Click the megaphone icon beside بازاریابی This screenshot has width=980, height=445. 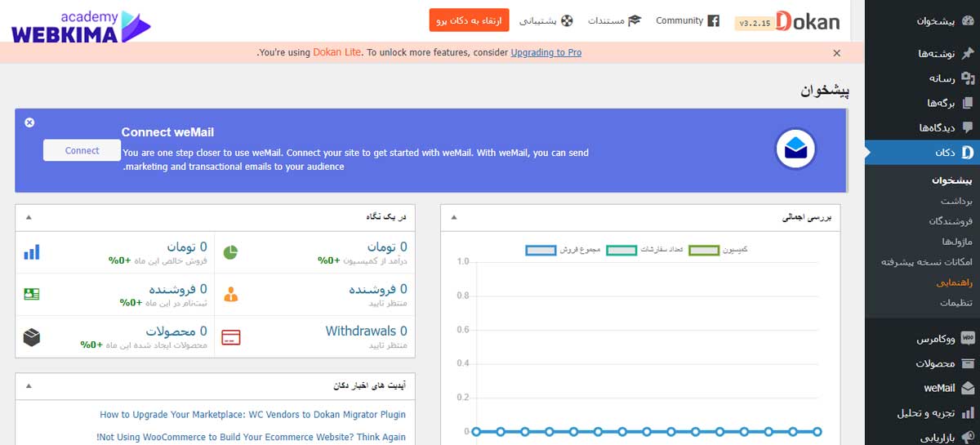968,437
